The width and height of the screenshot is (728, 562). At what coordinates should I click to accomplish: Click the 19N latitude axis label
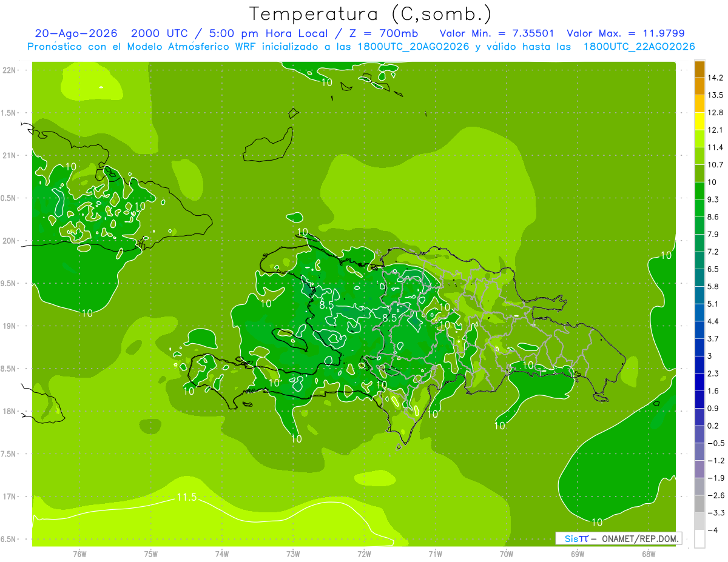click(x=10, y=327)
